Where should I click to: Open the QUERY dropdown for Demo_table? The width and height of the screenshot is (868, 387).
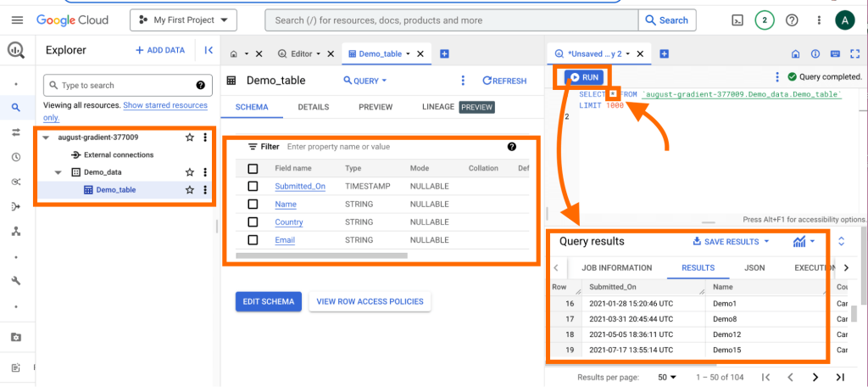[x=365, y=81]
